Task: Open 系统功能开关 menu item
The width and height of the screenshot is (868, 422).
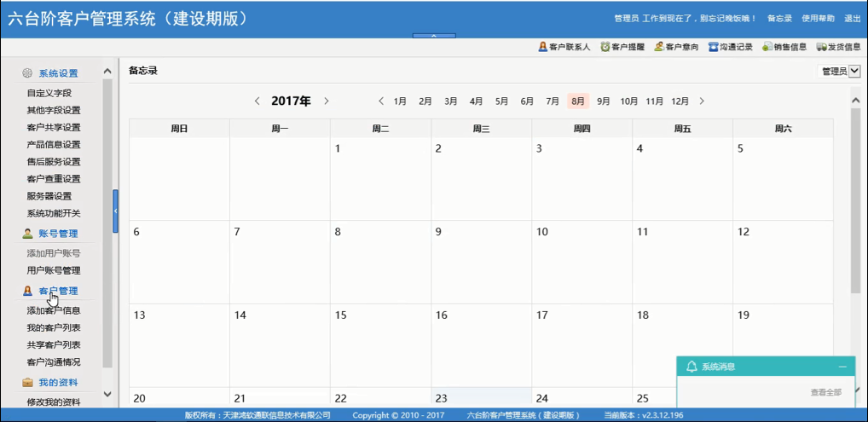Action: coord(54,213)
